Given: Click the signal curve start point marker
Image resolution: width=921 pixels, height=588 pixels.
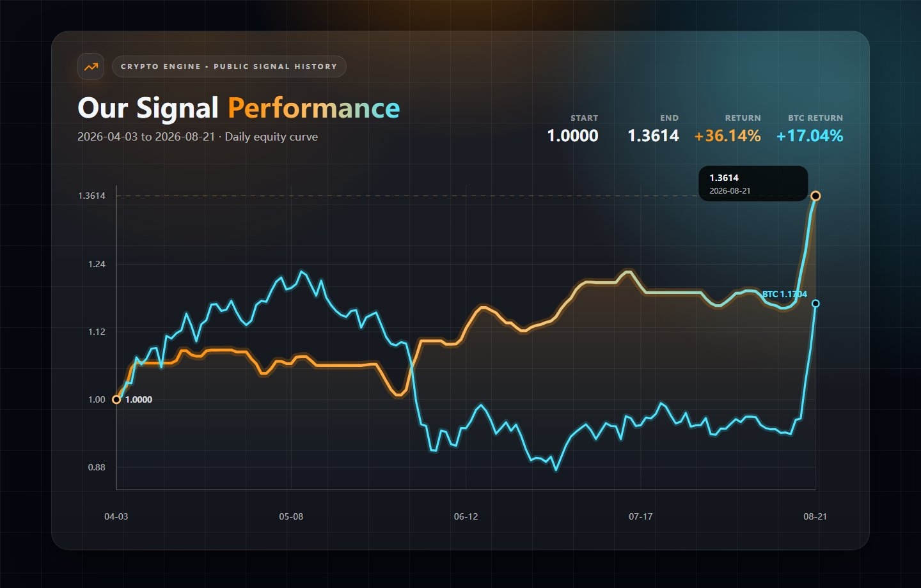Looking at the screenshot, I should click(116, 399).
